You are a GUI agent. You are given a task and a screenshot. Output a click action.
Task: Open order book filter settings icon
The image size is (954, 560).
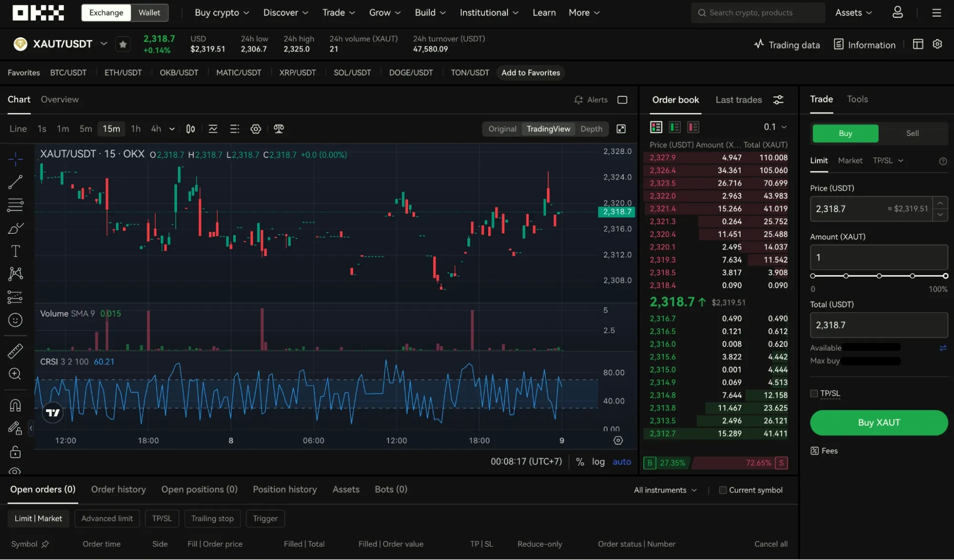(x=778, y=100)
